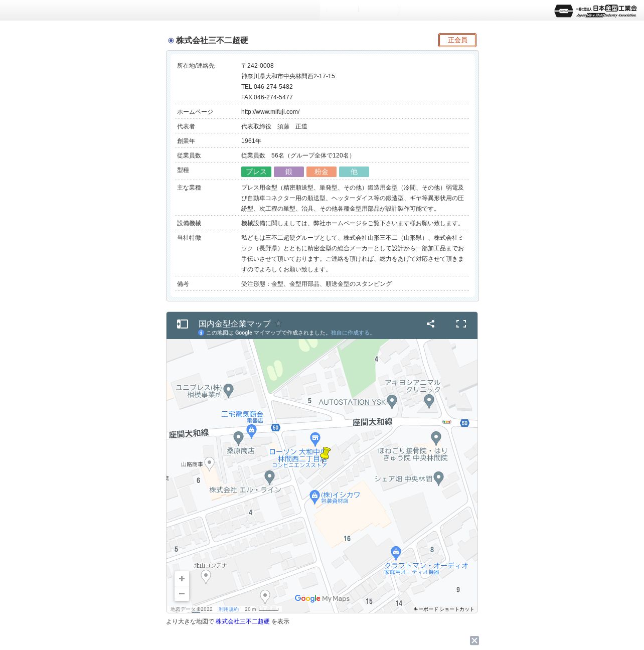Viewport: 644px width, 650px height.
Task: Click the 桑原商店 map pin
Action: click(239, 438)
